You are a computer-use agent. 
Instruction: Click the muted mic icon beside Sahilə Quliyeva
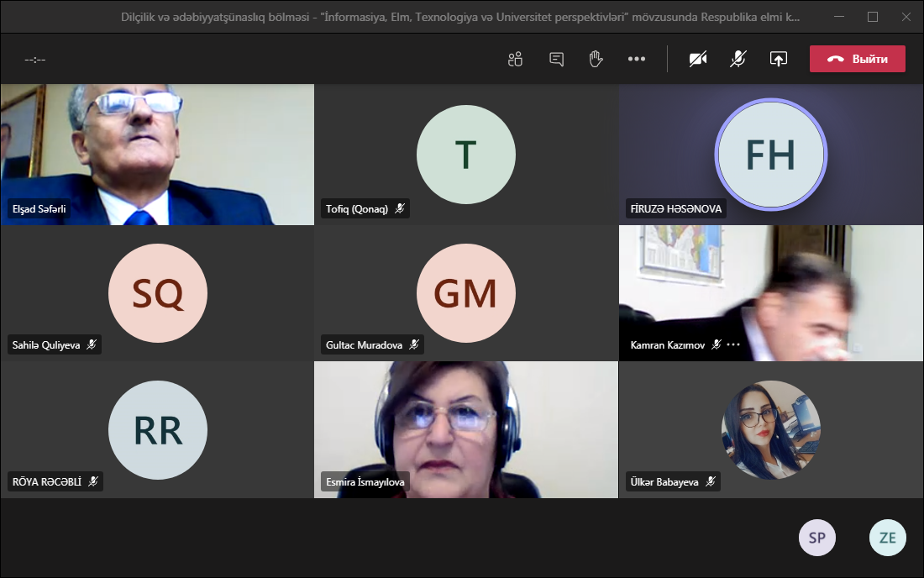(x=92, y=344)
